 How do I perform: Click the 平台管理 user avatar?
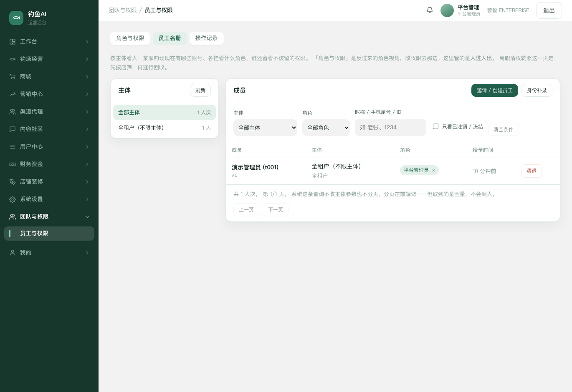click(447, 10)
